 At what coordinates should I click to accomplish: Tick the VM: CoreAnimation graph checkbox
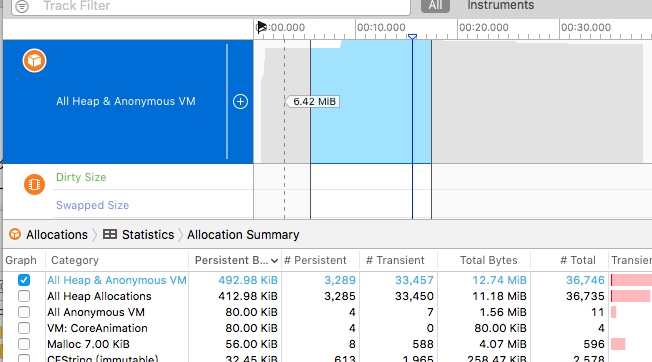(x=24, y=328)
